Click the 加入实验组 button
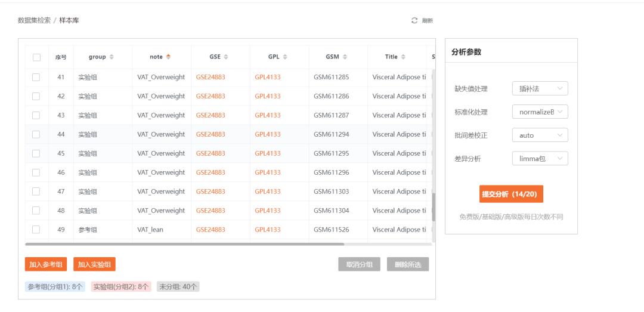Image resolution: width=644 pixels, height=312 pixels. (94, 264)
